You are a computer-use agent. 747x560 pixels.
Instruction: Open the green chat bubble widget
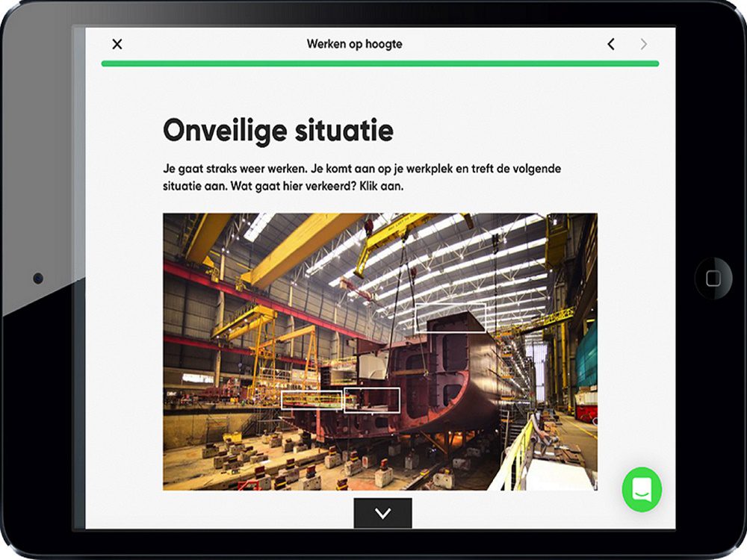click(x=642, y=490)
